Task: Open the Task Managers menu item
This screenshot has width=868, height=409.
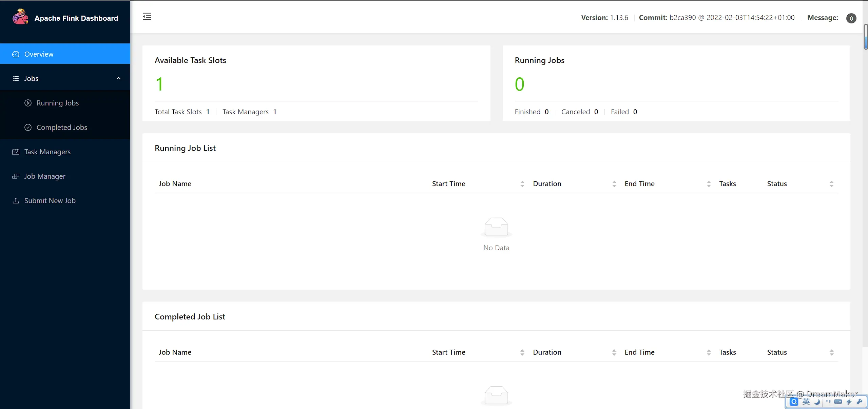Action: pos(47,152)
